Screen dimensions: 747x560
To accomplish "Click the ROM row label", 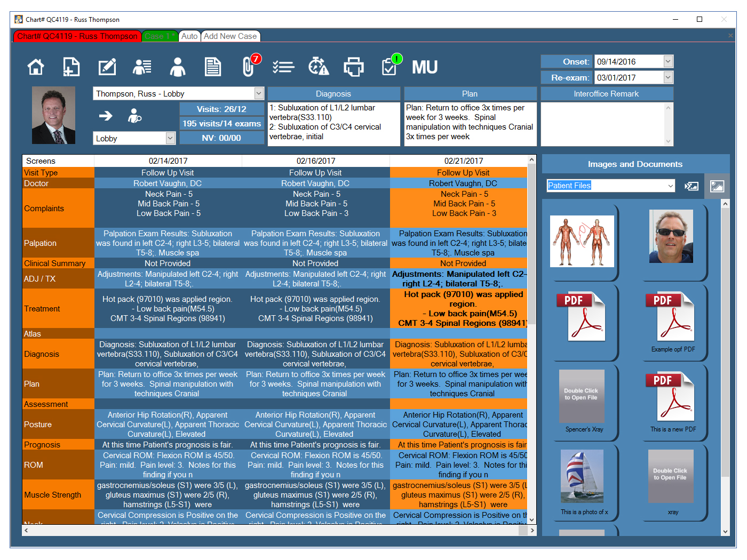I will point(58,465).
